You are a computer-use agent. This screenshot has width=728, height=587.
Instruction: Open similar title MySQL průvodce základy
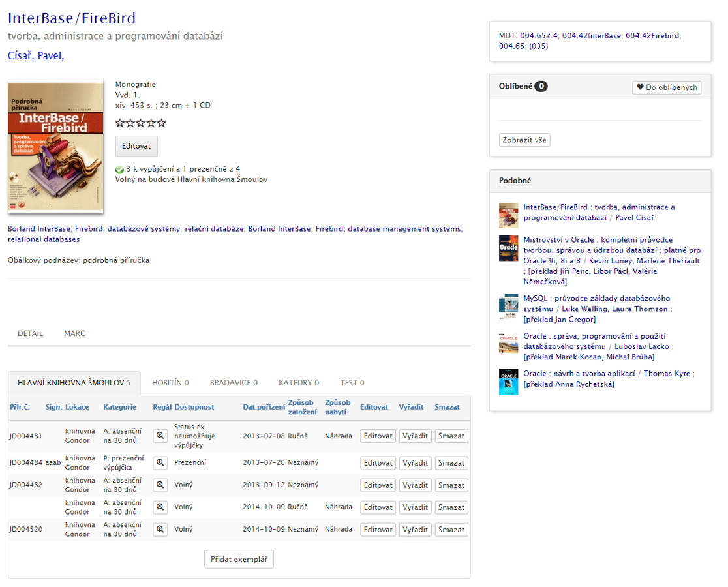point(598,309)
